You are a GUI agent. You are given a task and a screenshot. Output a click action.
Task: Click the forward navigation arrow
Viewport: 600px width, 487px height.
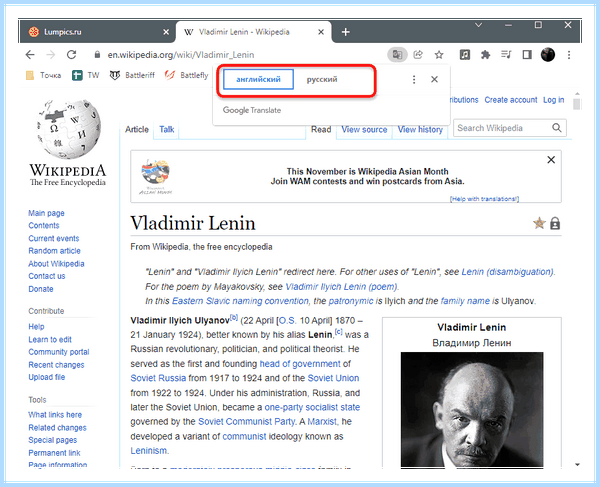tap(51, 55)
